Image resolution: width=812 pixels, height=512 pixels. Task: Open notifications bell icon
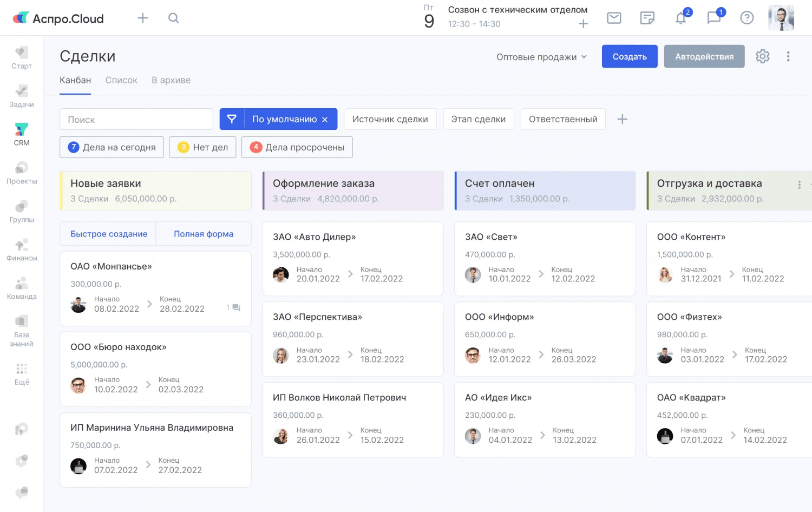click(681, 18)
